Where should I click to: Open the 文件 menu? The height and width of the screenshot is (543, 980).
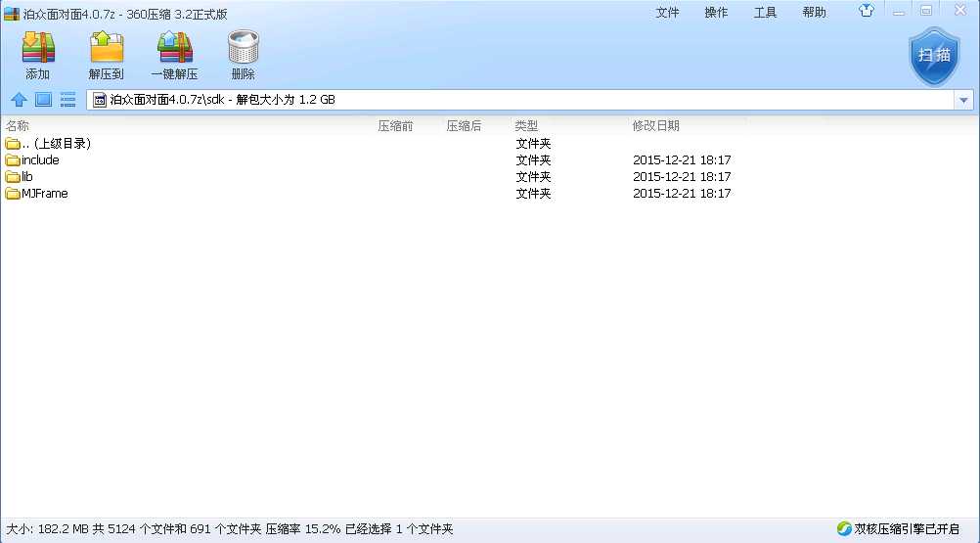coord(667,13)
